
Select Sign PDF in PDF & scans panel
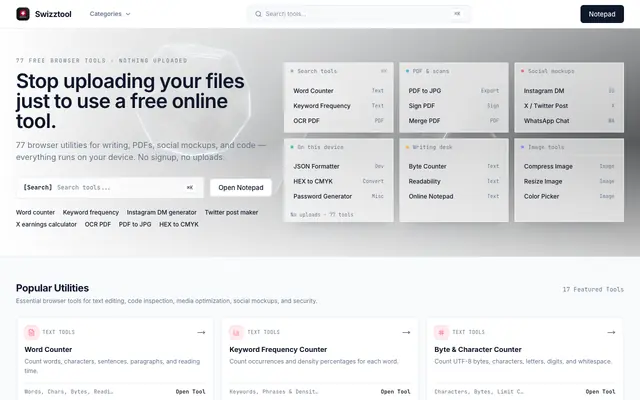(x=454, y=106)
